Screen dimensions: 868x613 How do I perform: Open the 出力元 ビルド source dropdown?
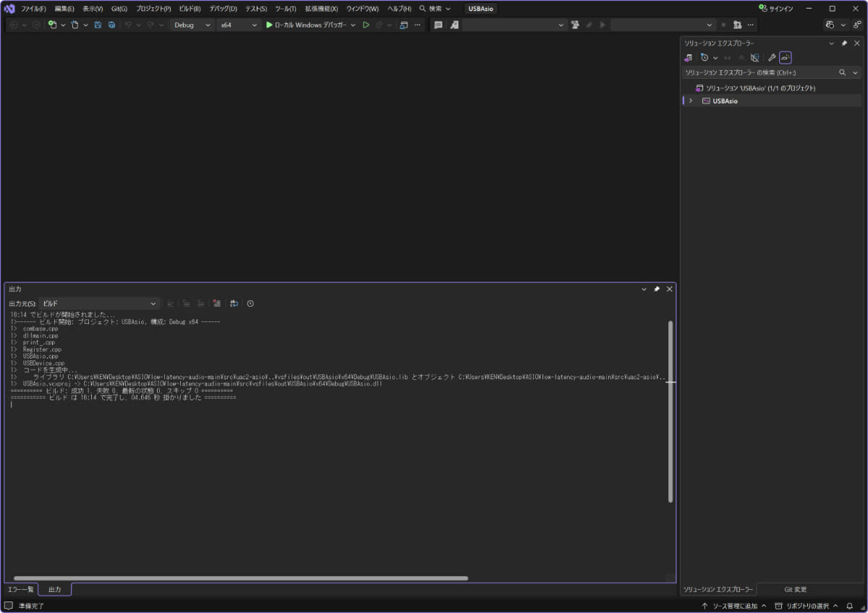[99, 303]
